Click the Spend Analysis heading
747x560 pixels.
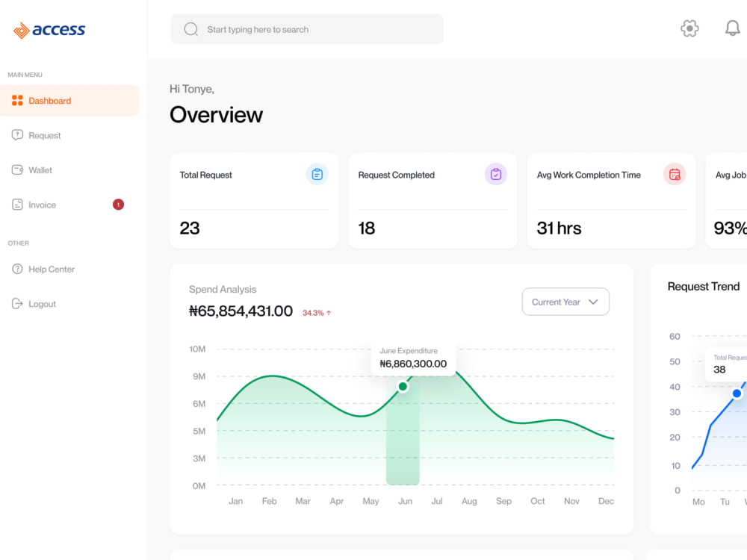(x=223, y=290)
